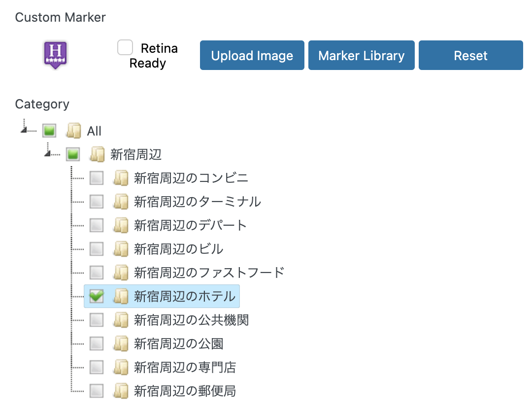Click the folder icon of 新宿周辺の郵便局

(x=121, y=391)
